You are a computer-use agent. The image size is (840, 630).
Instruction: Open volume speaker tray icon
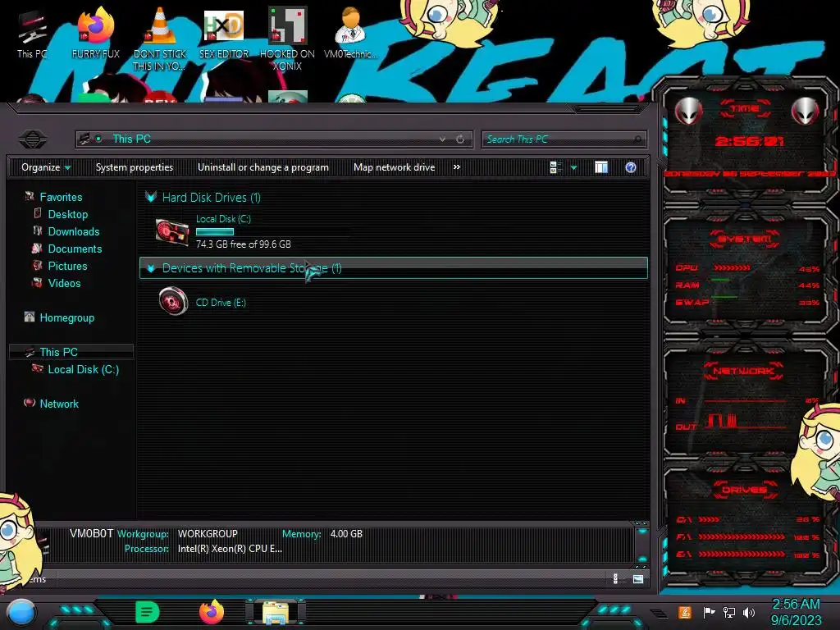(x=749, y=612)
